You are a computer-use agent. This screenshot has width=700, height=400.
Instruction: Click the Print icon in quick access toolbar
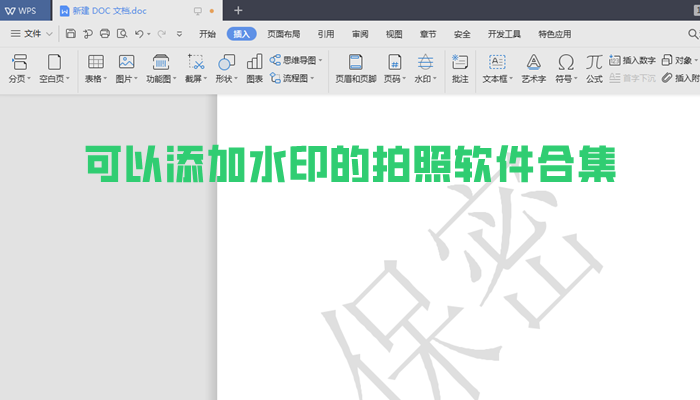[103, 33]
